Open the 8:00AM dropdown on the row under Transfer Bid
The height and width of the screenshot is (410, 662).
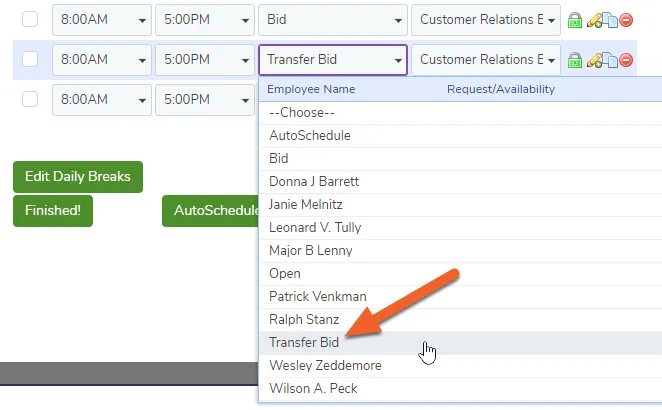coord(102,100)
